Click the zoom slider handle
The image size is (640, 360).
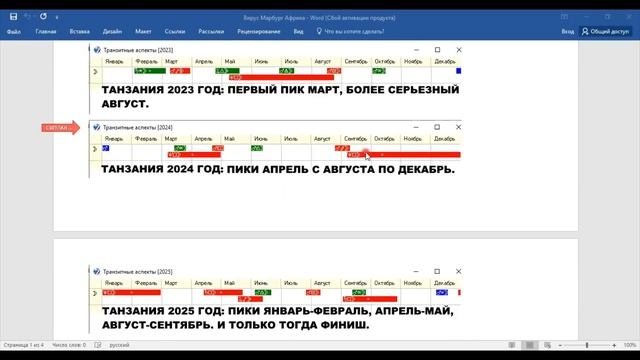587,345
